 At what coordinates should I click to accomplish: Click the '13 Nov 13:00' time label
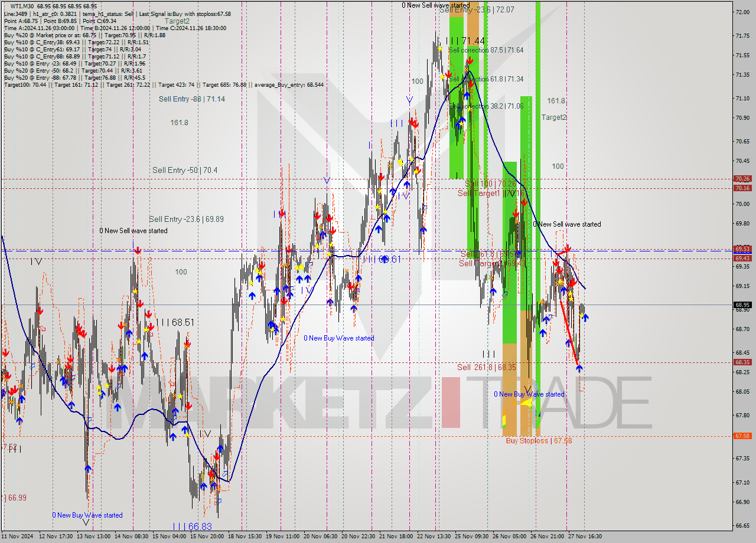(x=94, y=537)
